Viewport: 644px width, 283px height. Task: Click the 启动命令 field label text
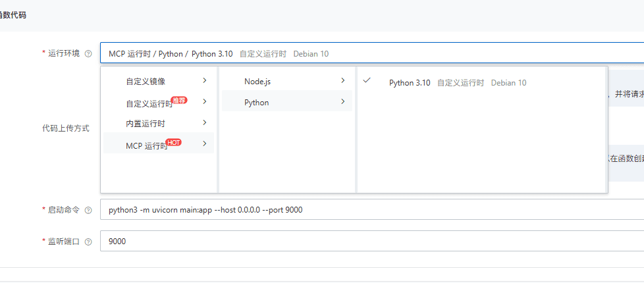pos(64,209)
